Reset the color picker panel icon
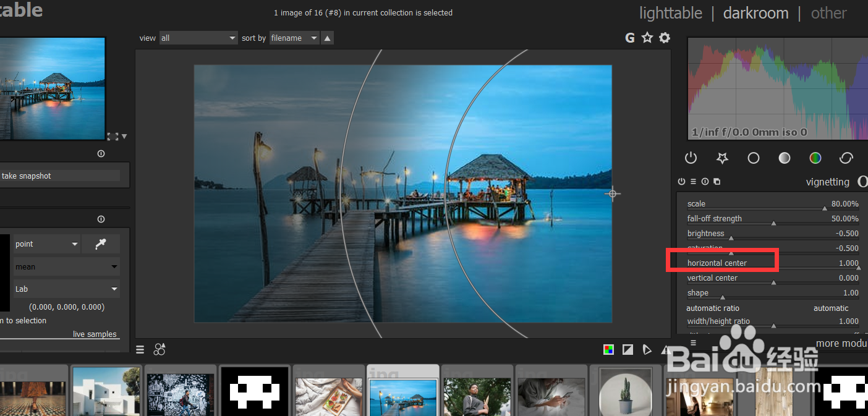Screen dimensions: 868x416 (101, 219)
